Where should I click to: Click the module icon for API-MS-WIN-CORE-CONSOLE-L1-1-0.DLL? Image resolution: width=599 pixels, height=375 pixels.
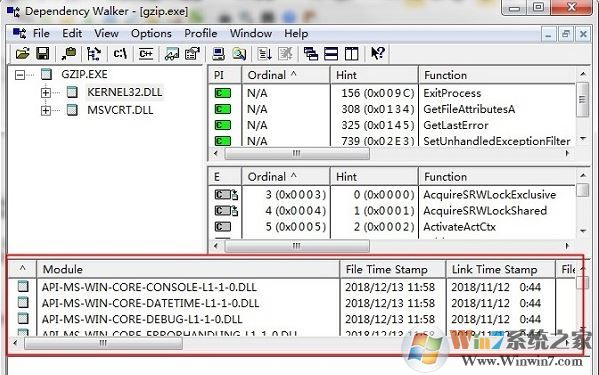coord(23,286)
